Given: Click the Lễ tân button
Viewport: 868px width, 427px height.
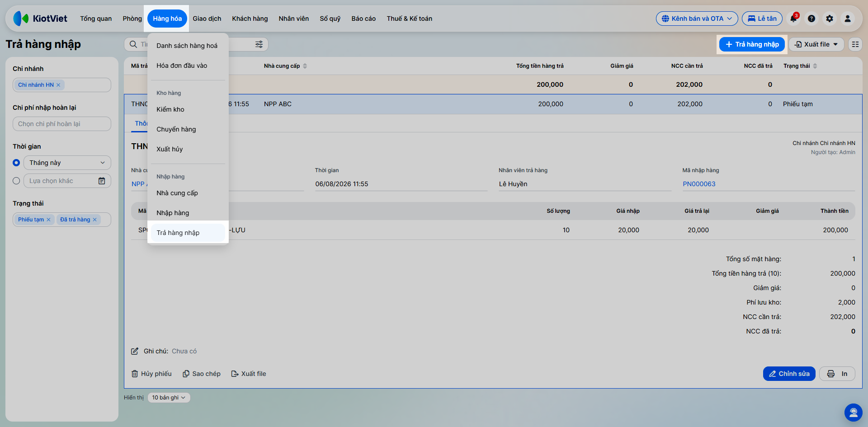Looking at the screenshot, I should pyautogui.click(x=762, y=19).
